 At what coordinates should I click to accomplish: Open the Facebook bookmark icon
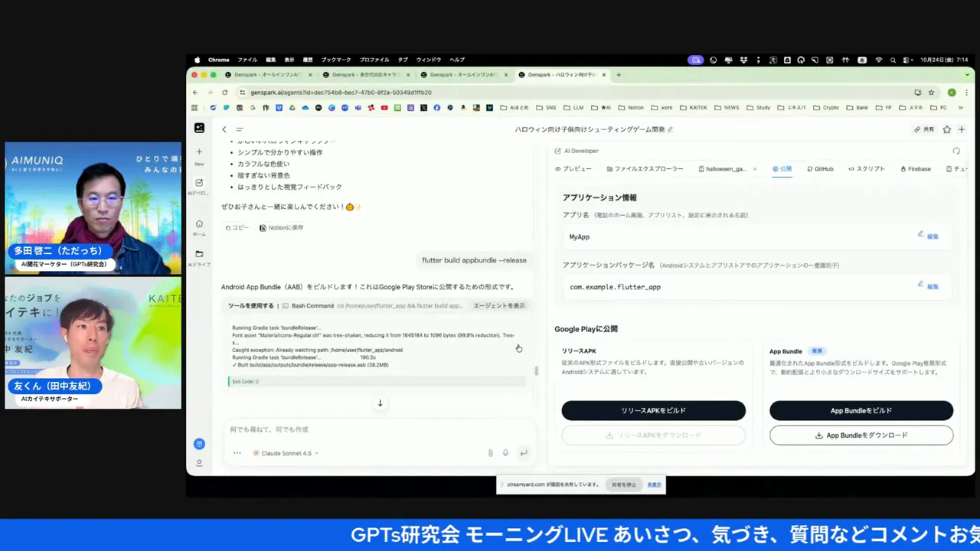click(x=437, y=108)
